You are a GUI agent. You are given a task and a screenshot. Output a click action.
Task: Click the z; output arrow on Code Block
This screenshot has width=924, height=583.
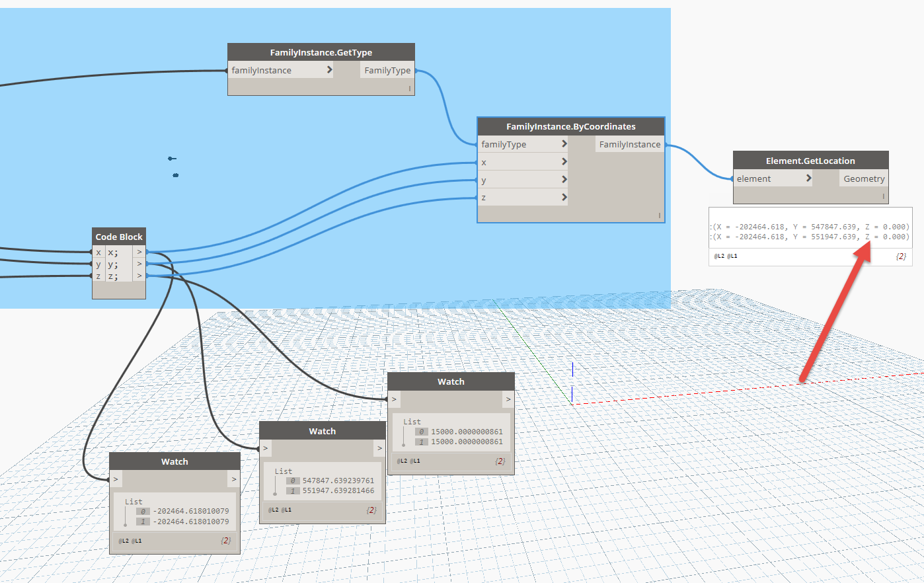click(139, 276)
